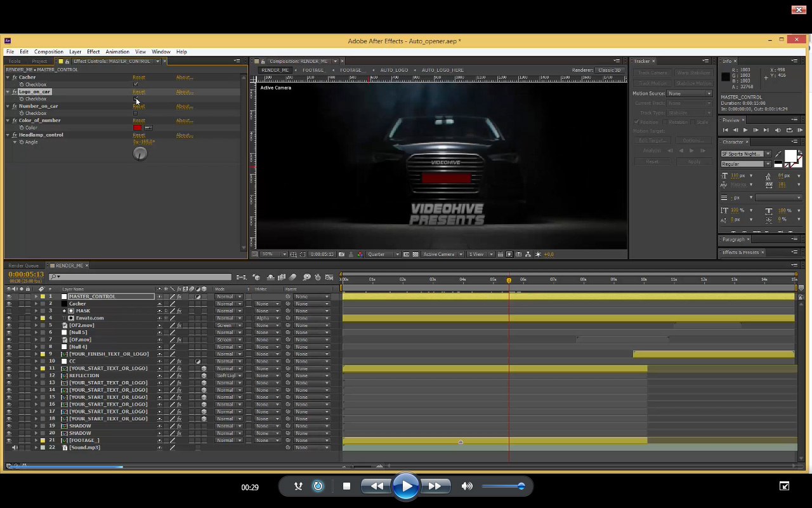This screenshot has height=508, width=812.
Task: Switch to the Render Queue tab
Action: click(x=23, y=265)
